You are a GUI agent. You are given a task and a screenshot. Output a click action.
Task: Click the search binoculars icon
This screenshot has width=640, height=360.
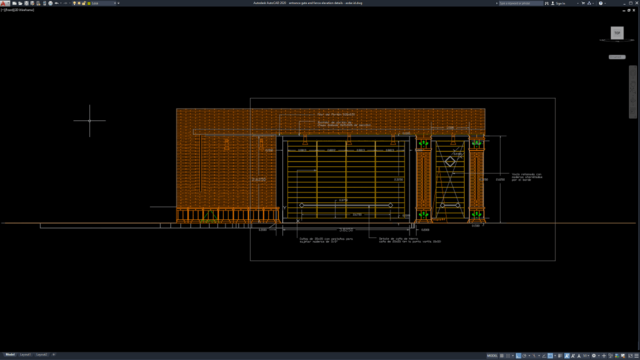click(547, 3)
